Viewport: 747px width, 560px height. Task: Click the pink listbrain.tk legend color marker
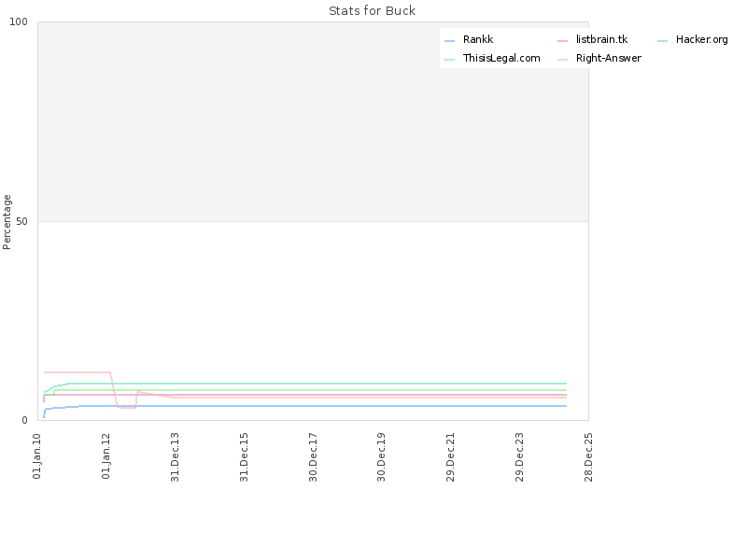(x=562, y=41)
